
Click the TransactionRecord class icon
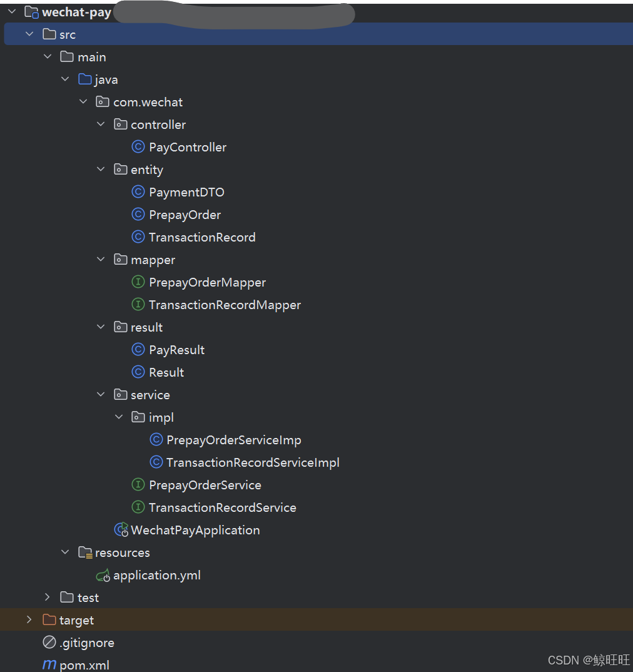coord(138,237)
